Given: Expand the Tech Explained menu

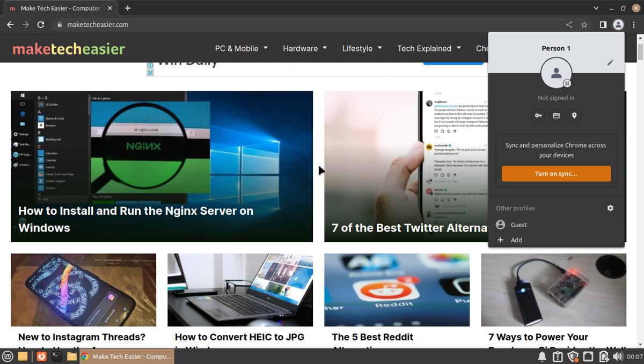Looking at the screenshot, I should (429, 48).
